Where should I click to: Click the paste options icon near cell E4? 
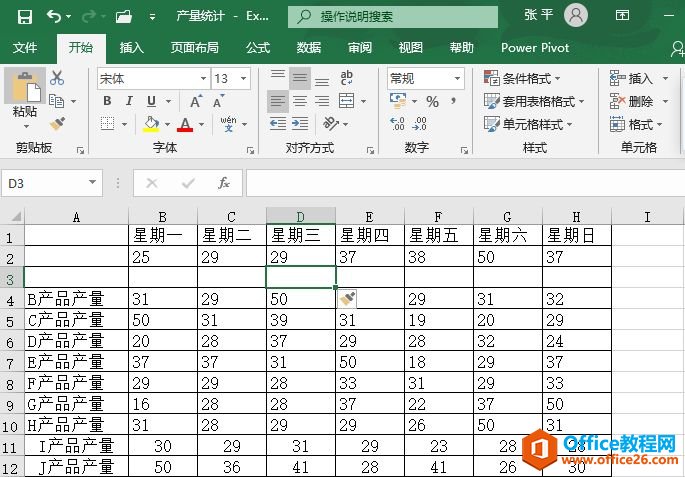pyautogui.click(x=348, y=298)
